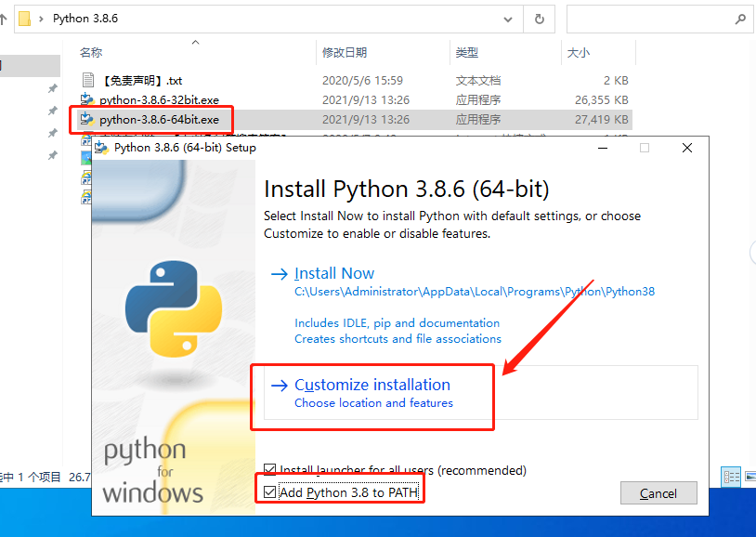756x537 pixels.
Task: Click the 文本文档 type cell
Action: 477,81
